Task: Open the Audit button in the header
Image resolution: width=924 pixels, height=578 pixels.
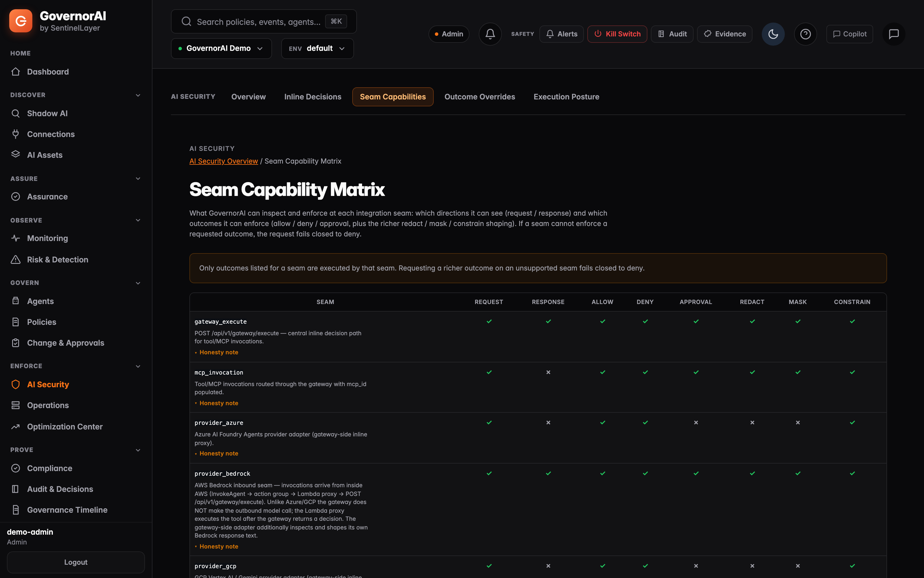Action: pyautogui.click(x=672, y=34)
